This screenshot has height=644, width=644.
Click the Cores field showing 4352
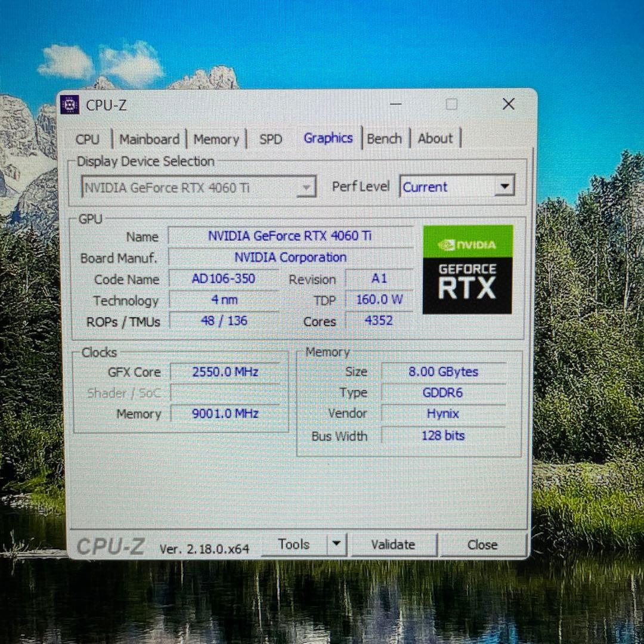(x=379, y=321)
